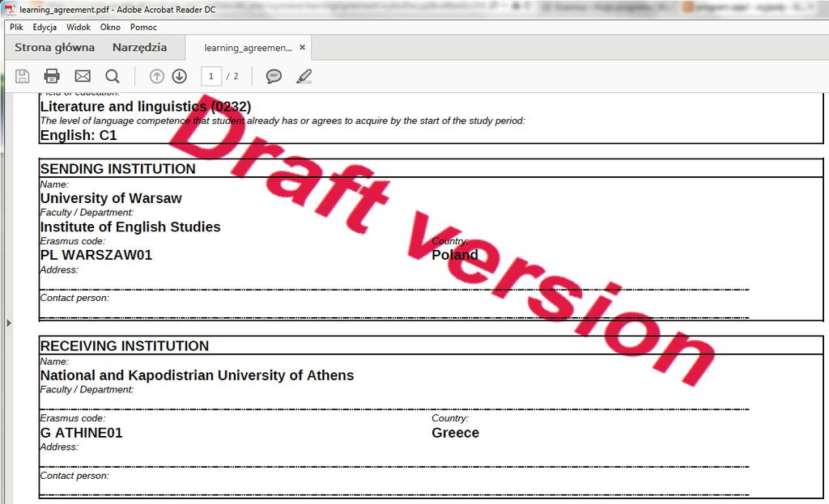
Task: Open the Plik menu
Action: coord(16,27)
